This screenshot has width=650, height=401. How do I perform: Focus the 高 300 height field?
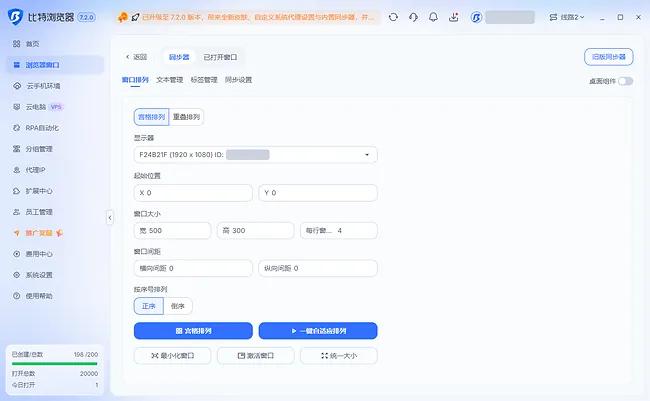(x=256, y=231)
